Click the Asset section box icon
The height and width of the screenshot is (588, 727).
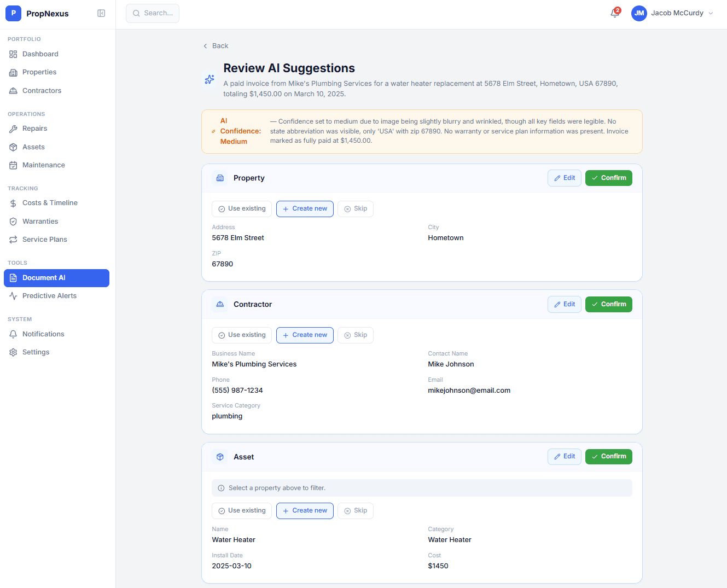pyautogui.click(x=220, y=457)
